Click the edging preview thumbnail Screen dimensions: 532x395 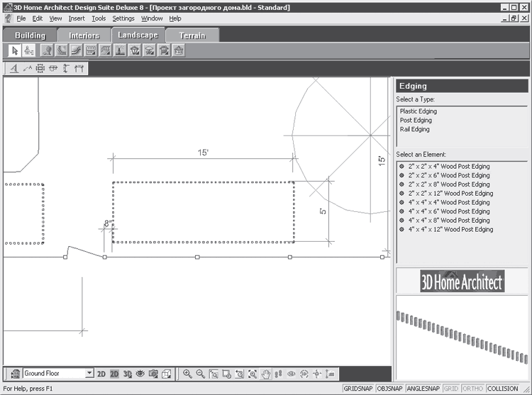pyautogui.click(x=462, y=338)
